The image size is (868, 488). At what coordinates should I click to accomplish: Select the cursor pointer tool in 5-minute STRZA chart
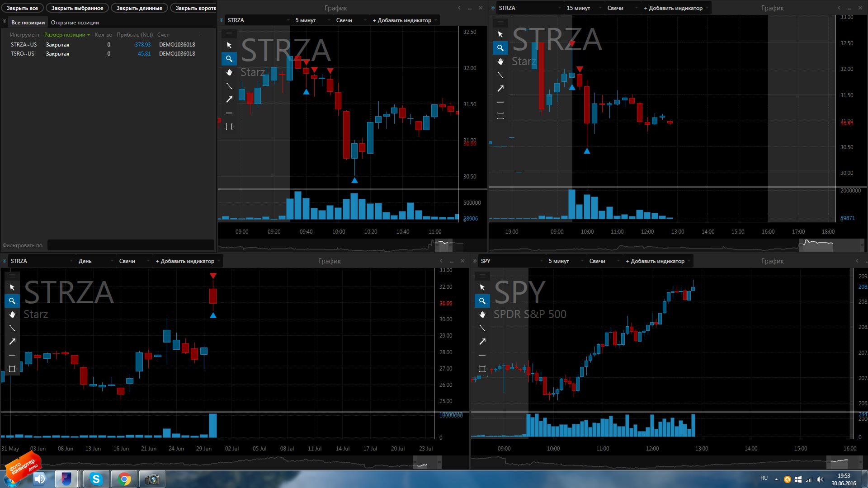229,45
